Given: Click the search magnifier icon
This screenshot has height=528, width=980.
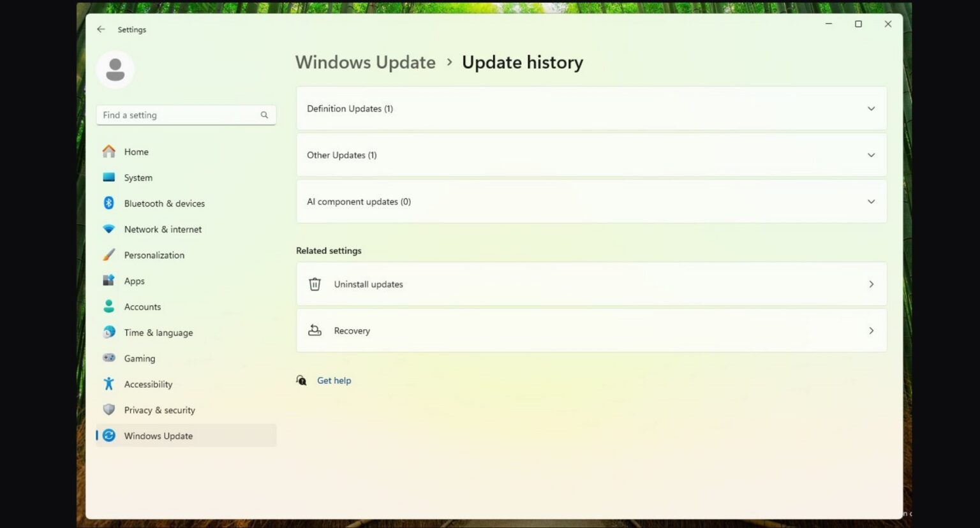Looking at the screenshot, I should click(264, 115).
